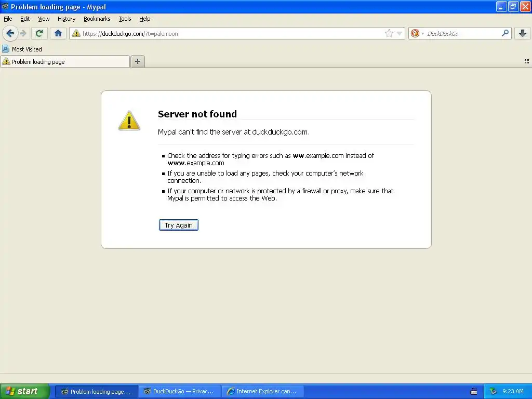Click the warning icon in the address bar
Screen dimensions: 532x399
click(x=76, y=33)
